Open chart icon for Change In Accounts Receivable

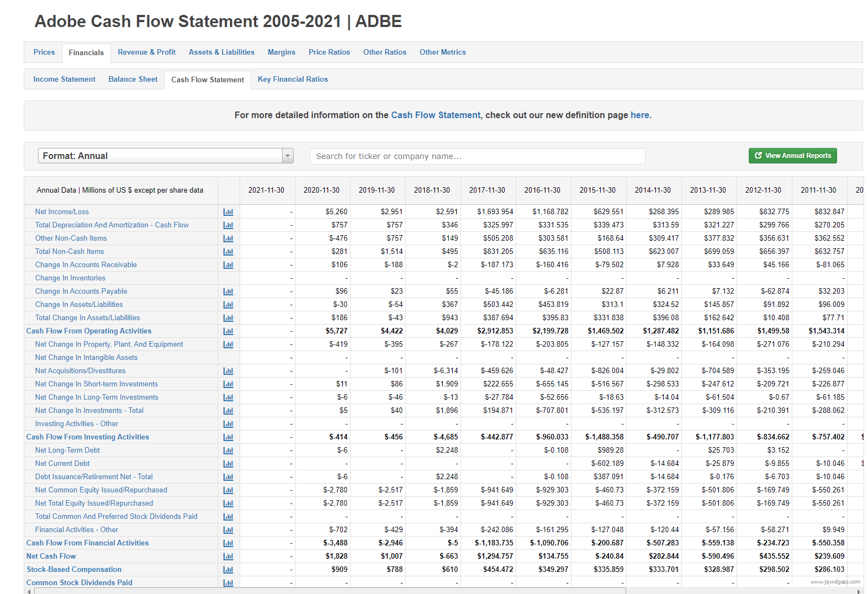click(228, 265)
